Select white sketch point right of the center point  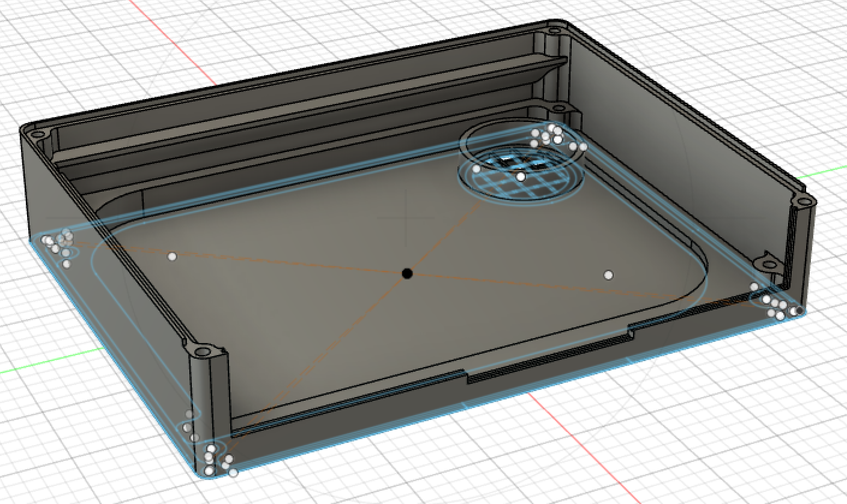[608, 275]
